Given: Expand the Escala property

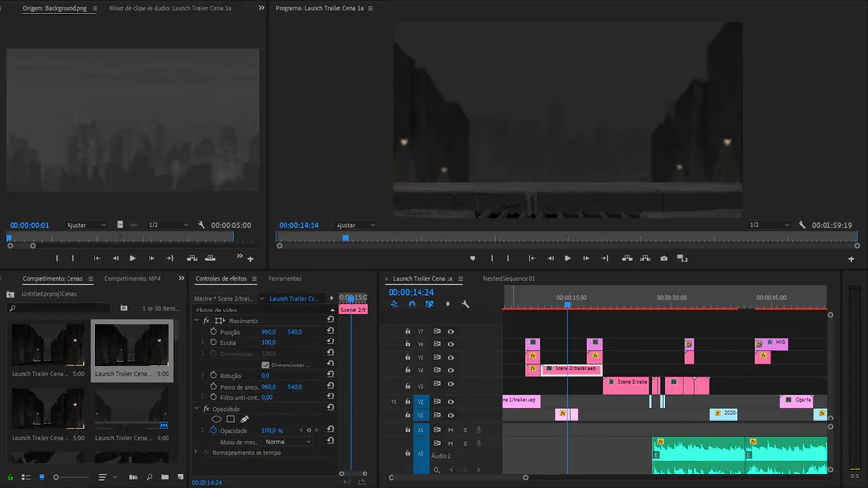Looking at the screenshot, I should (203, 342).
